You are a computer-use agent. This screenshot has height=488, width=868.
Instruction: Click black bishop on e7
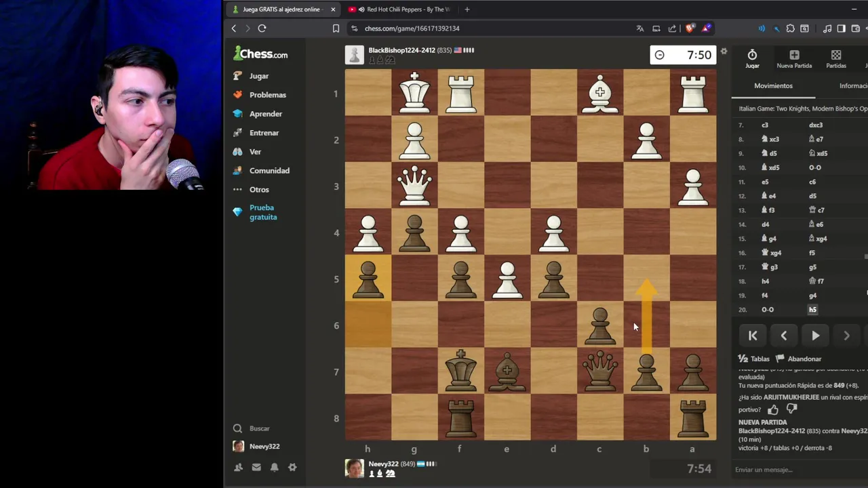pyautogui.click(x=507, y=371)
